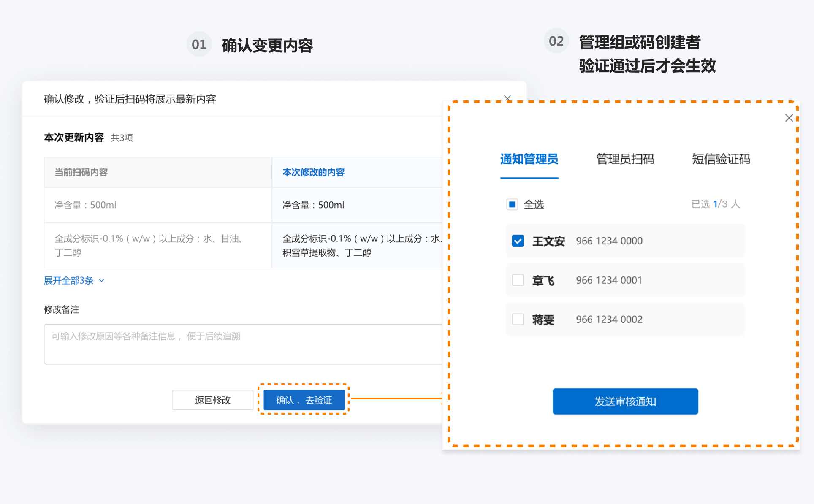The image size is (814, 504).
Task: Close the notify-admin verification popup
Action: coord(789,118)
